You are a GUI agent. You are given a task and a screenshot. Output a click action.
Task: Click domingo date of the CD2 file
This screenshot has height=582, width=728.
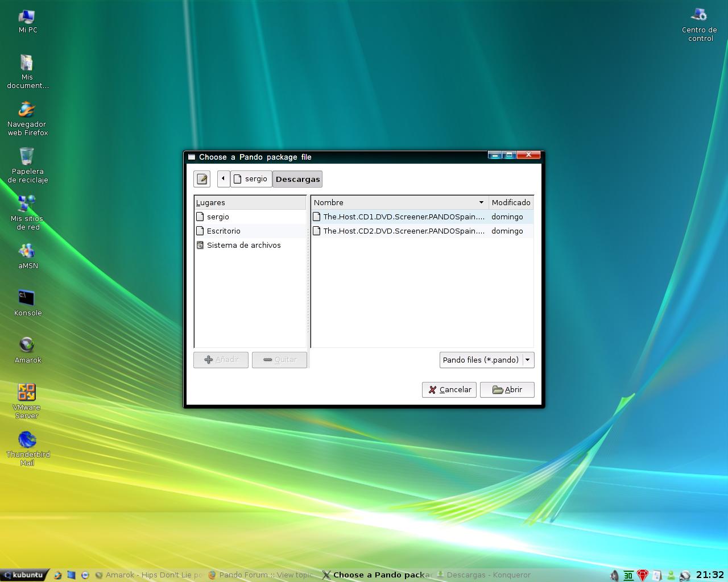[x=507, y=231]
